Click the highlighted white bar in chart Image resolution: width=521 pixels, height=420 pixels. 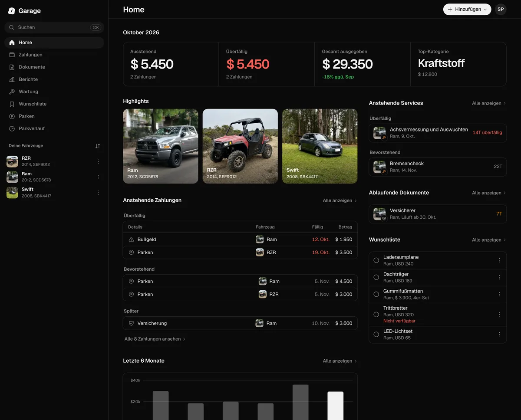tap(335, 406)
